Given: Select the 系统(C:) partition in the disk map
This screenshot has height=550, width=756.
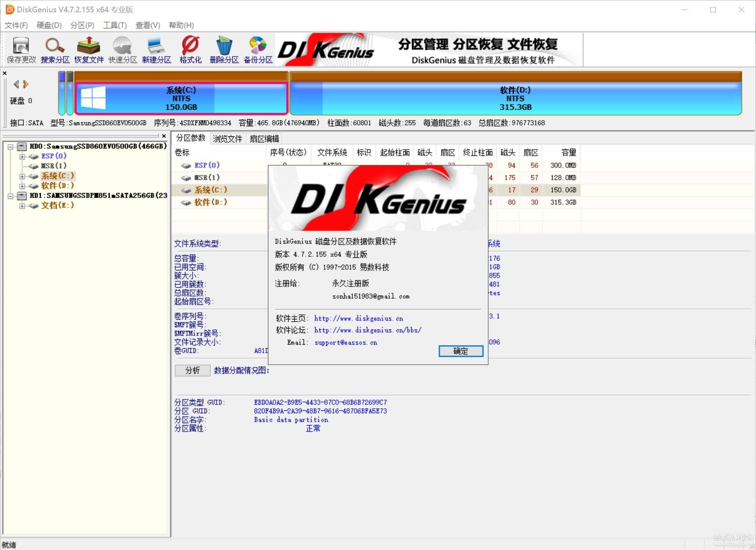Looking at the screenshot, I should click(181, 98).
